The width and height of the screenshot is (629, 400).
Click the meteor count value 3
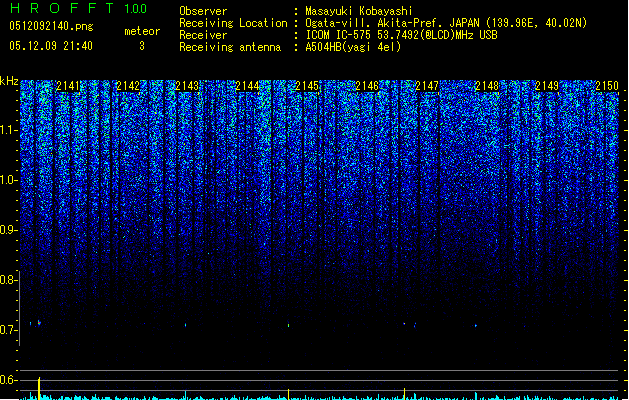point(142,46)
